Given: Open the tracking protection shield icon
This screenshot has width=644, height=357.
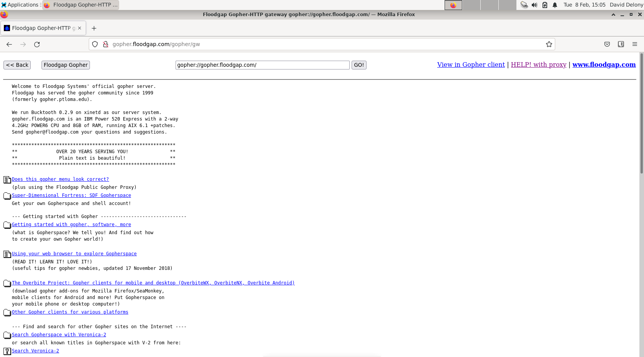Looking at the screenshot, I should coord(95,44).
